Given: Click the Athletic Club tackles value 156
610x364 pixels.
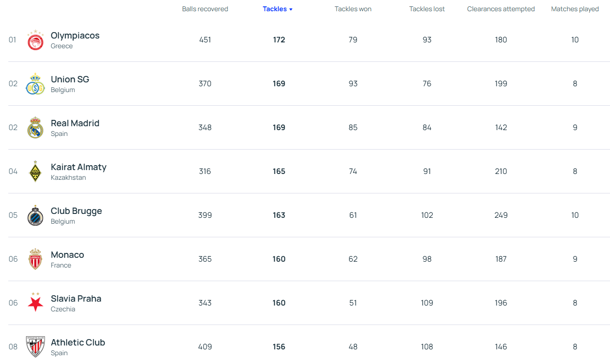Looking at the screenshot, I should [279, 347].
